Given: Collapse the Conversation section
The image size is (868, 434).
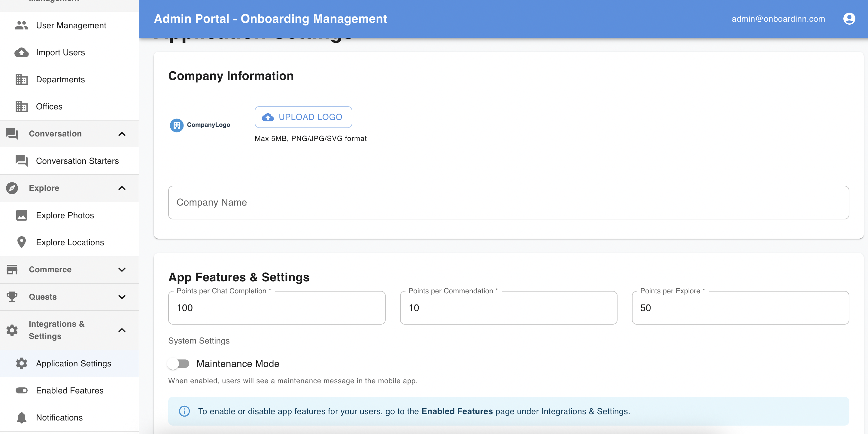Looking at the screenshot, I should [x=122, y=134].
